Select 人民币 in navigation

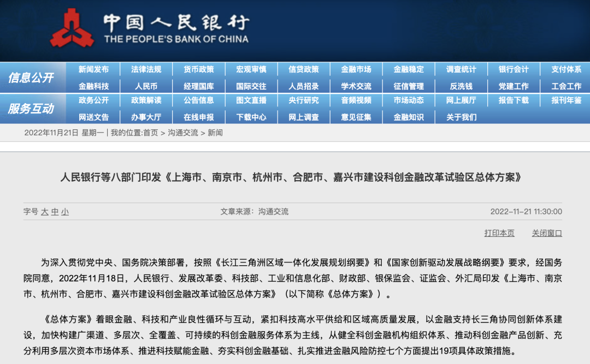(146, 86)
